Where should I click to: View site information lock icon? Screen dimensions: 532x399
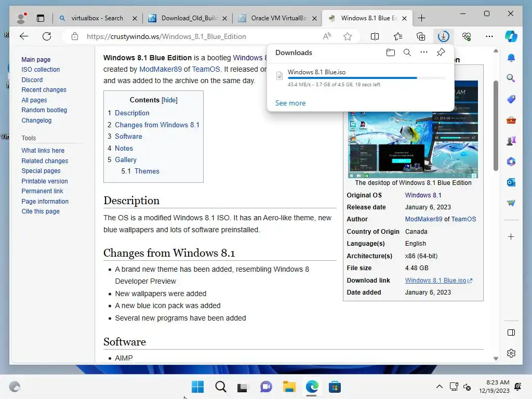pos(75,36)
